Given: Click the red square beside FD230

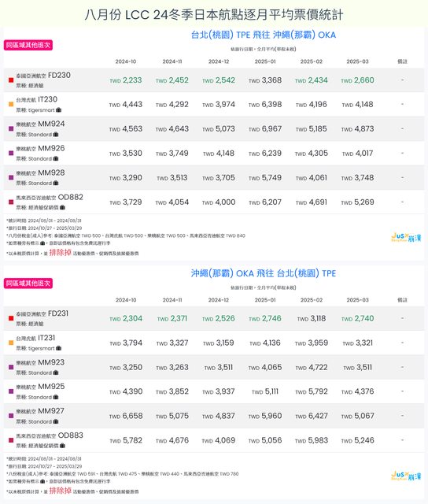Looking at the screenshot, I should coord(11,80).
